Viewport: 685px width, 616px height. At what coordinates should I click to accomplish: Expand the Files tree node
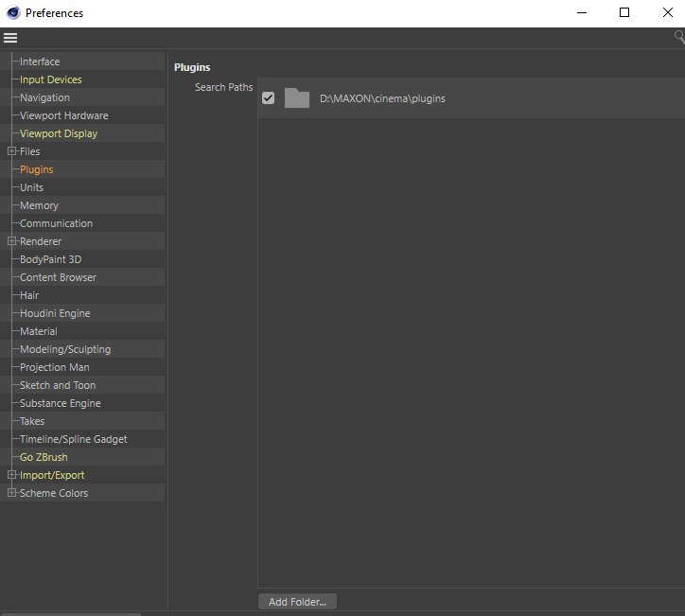coord(11,151)
